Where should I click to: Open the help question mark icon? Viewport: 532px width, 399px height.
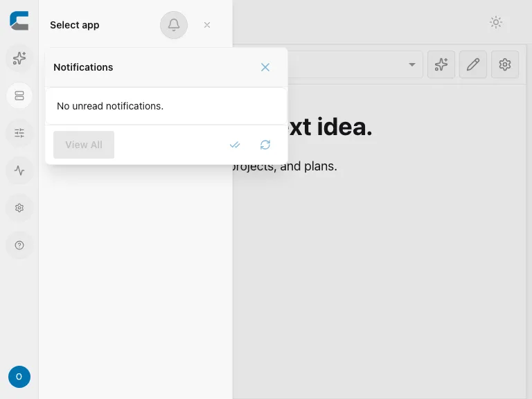19,245
